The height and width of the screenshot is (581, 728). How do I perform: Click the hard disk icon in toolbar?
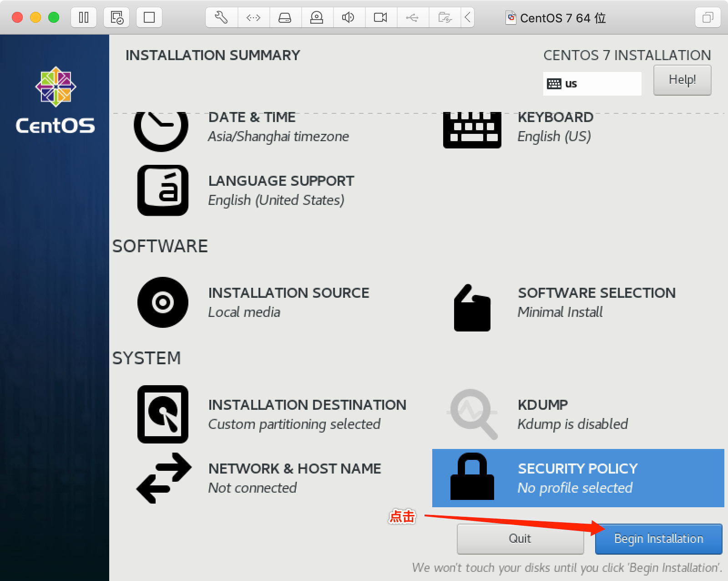click(x=285, y=18)
